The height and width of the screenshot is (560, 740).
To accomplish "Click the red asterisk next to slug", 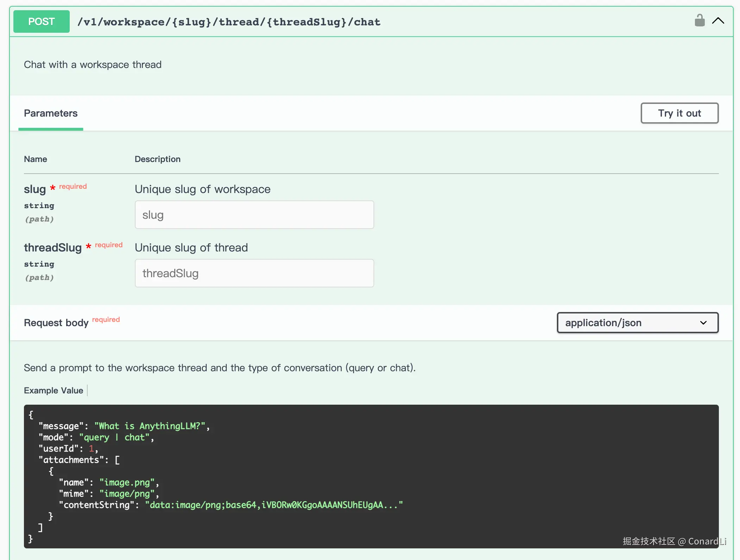I will click(x=52, y=188).
